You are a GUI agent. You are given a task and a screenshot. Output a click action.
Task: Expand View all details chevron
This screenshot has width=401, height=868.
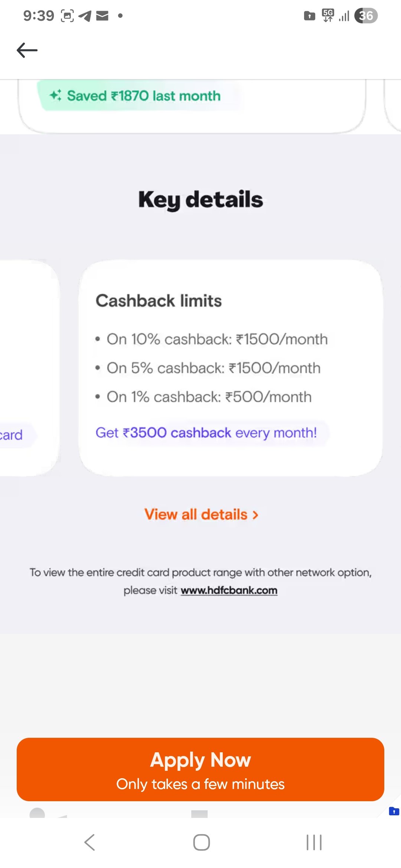[255, 515]
